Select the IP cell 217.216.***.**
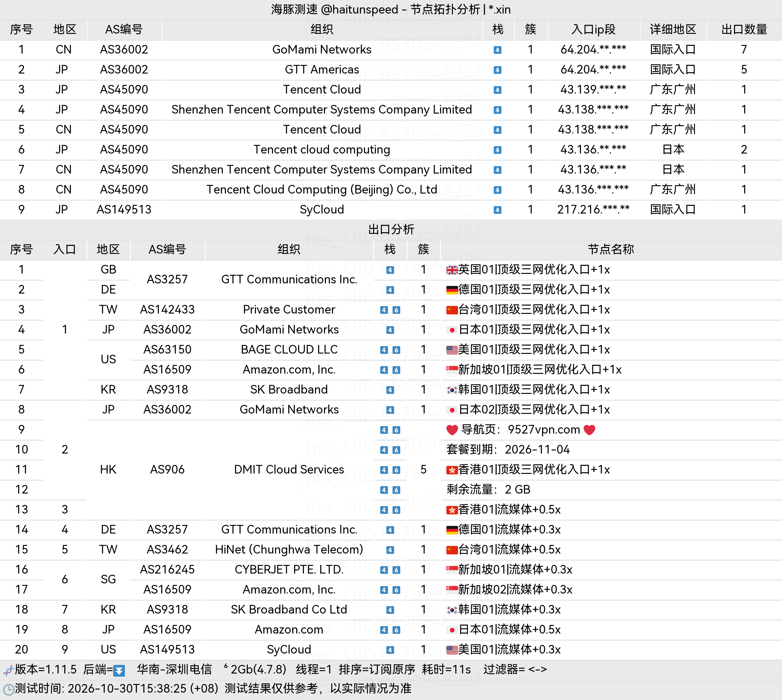This screenshot has height=700, width=782. [593, 210]
